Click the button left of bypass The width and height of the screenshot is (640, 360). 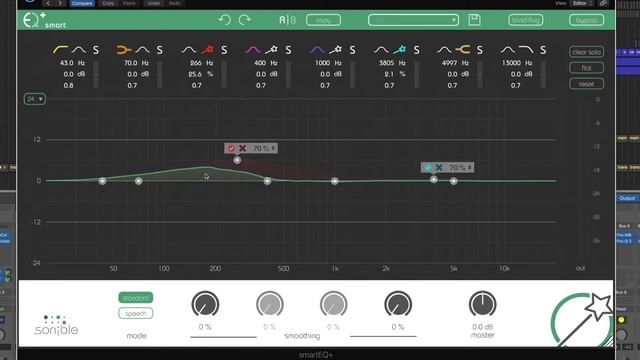pyautogui.click(x=526, y=20)
